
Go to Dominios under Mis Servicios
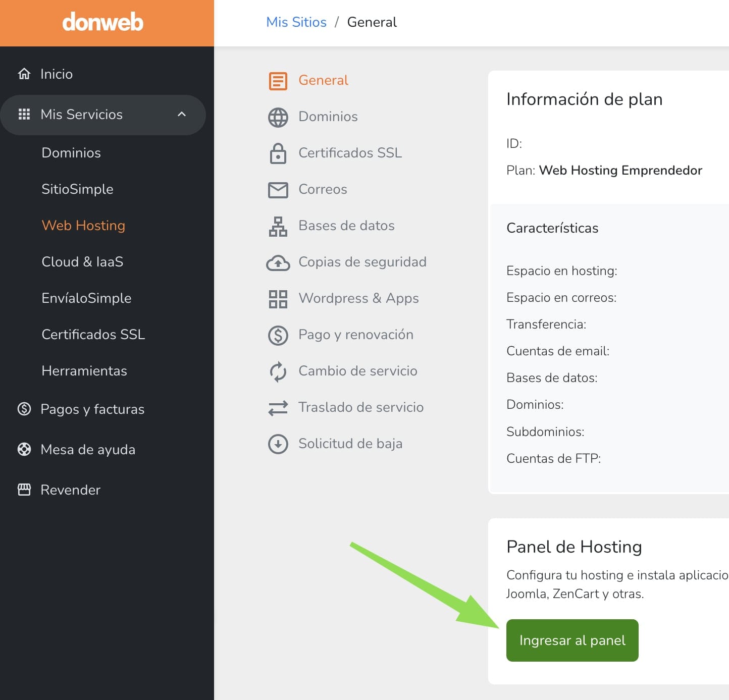(71, 152)
